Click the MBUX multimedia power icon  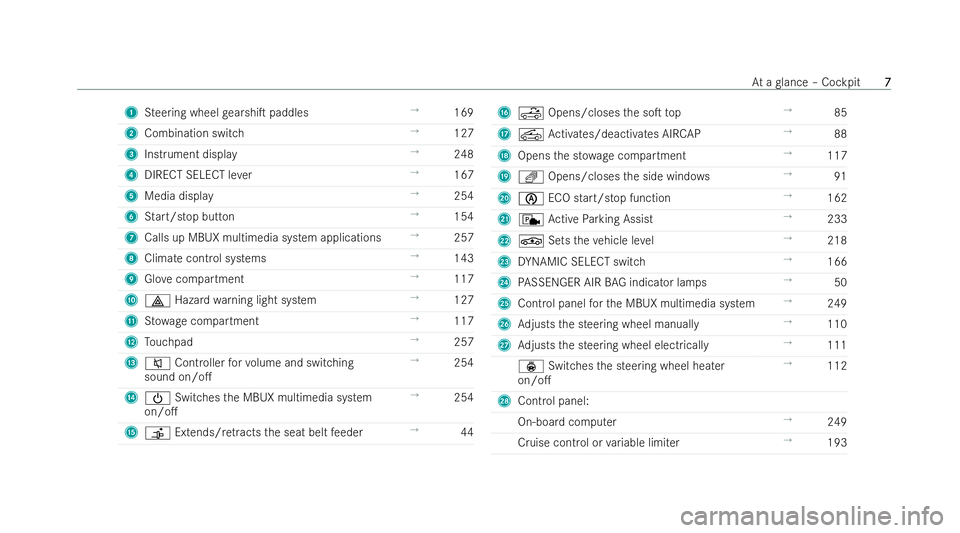(x=157, y=398)
